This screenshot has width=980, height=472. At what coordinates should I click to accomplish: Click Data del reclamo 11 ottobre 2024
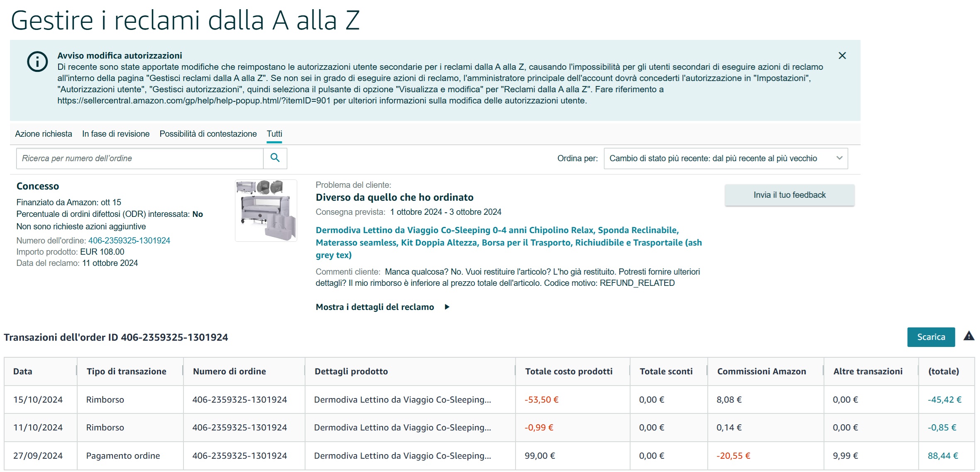tap(77, 263)
